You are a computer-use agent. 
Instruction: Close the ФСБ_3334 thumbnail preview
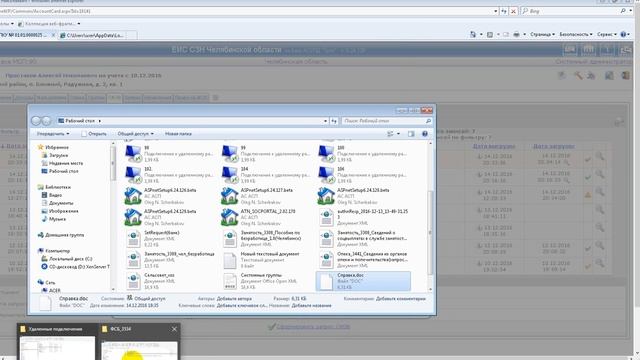[x=174, y=329]
